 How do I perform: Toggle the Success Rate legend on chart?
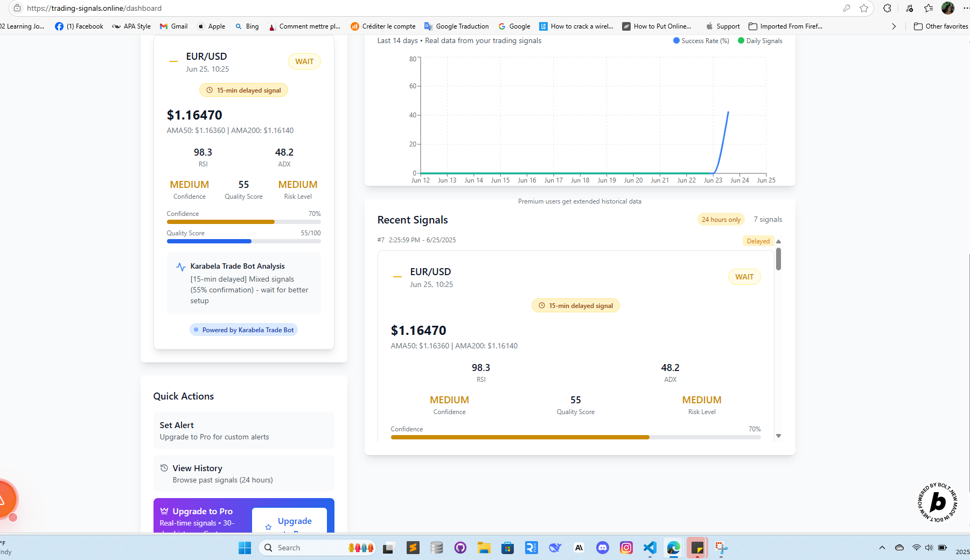point(700,40)
